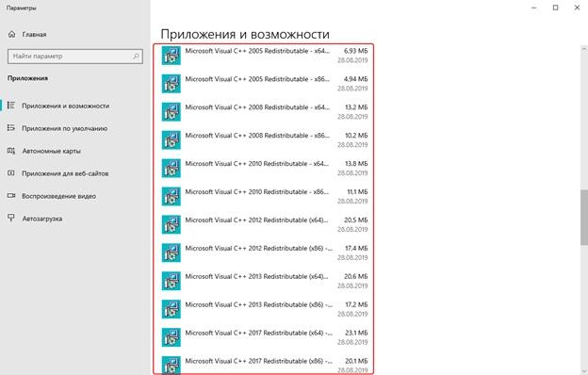
Task: Select Microsoft Visual C++ 2010 Redistributable - x86 entry
Action: pyautogui.click(x=264, y=196)
